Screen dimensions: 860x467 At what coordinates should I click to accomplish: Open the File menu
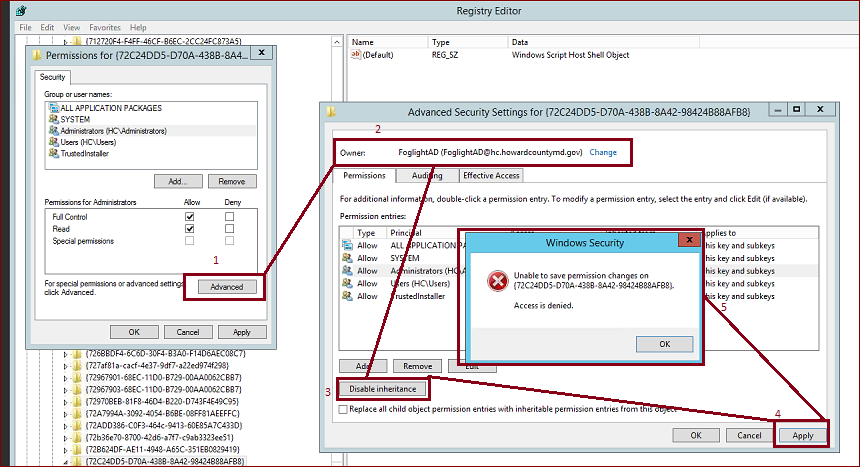point(25,27)
